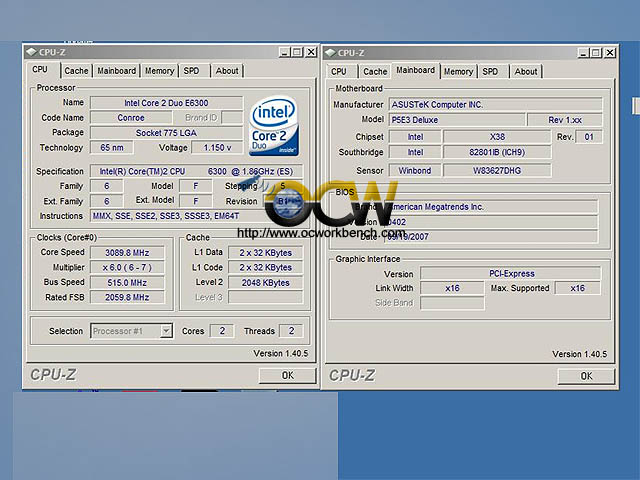Image resolution: width=640 pixels, height=480 pixels.
Task: Click the code name value Conroe
Action: click(131, 118)
